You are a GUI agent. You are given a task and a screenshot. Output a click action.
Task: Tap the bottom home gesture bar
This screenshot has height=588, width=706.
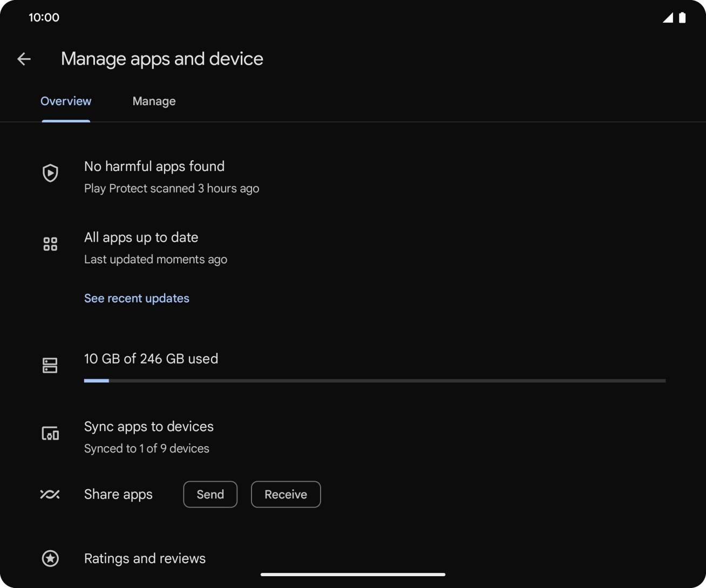(353, 575)
